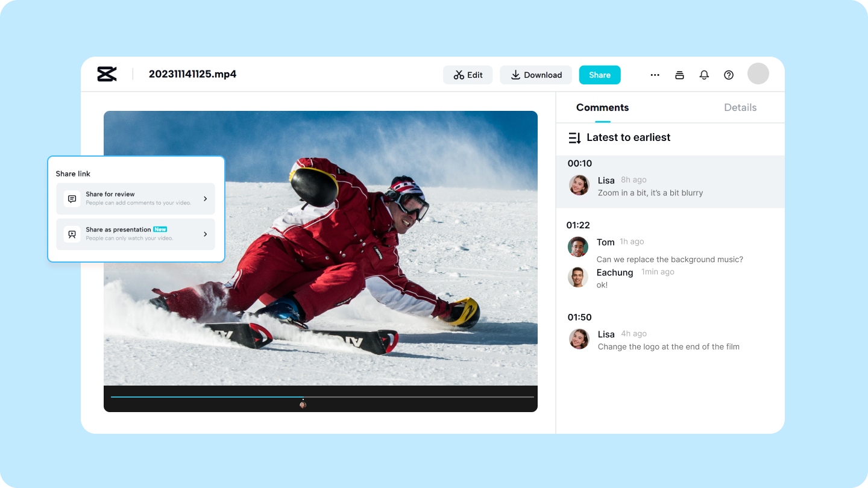Expand the Share as presentation option arrow
The image size is (868, 488).
[205, 234]
